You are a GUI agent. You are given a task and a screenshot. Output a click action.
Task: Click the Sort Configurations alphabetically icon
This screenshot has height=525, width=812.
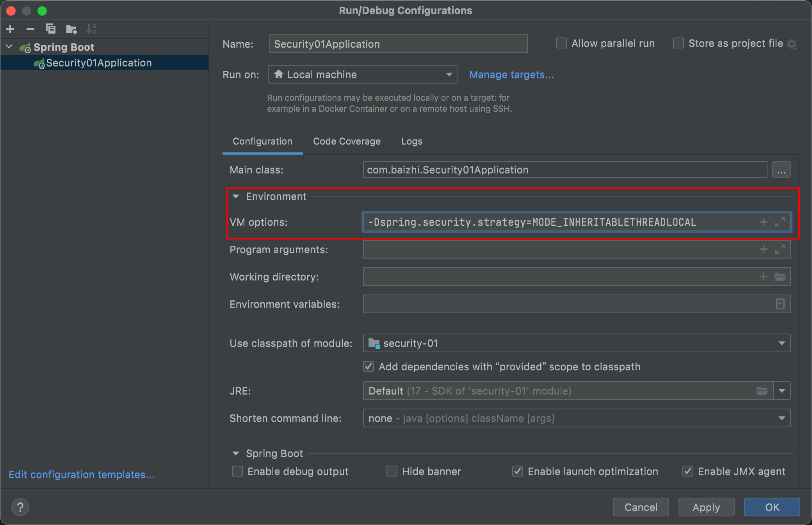click(x=91, y=29)
